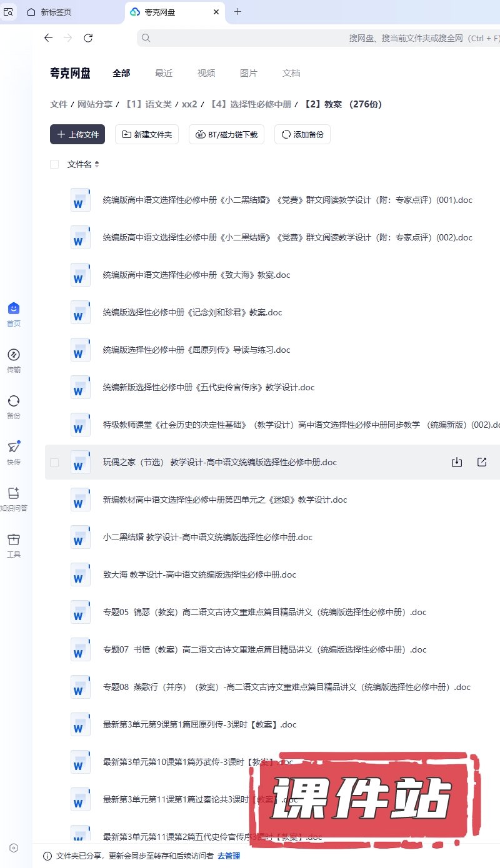Sort files by 文件名 sort arrow
Viewport: 500px width, 868px height.
(97, 165)
